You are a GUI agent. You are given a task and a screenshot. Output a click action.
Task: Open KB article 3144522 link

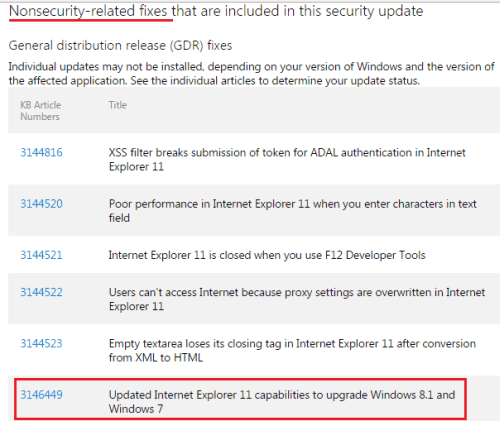(x=41, y=292)
